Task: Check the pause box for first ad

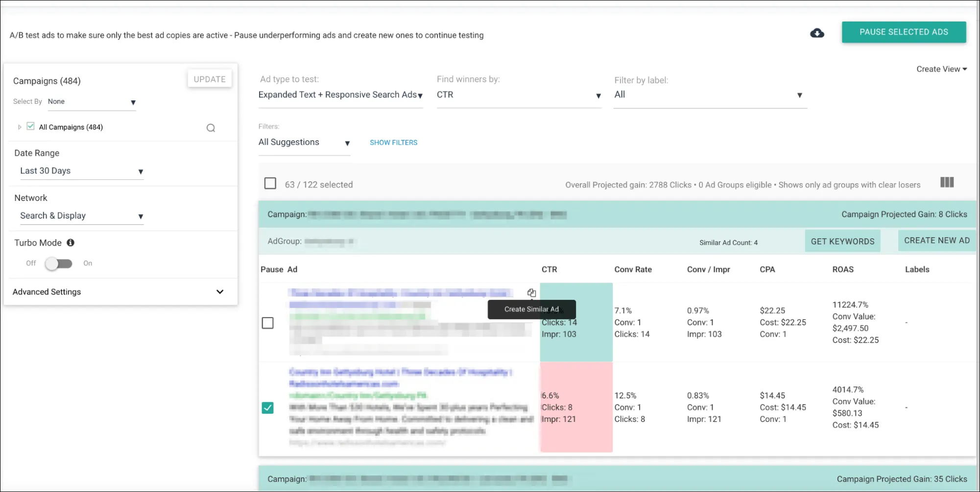Action: pyautogui.click(x=267, y=323)
